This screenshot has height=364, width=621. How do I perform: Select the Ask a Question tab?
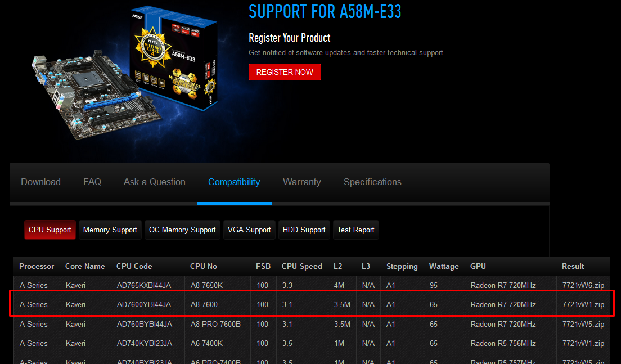tap(155, 182)
